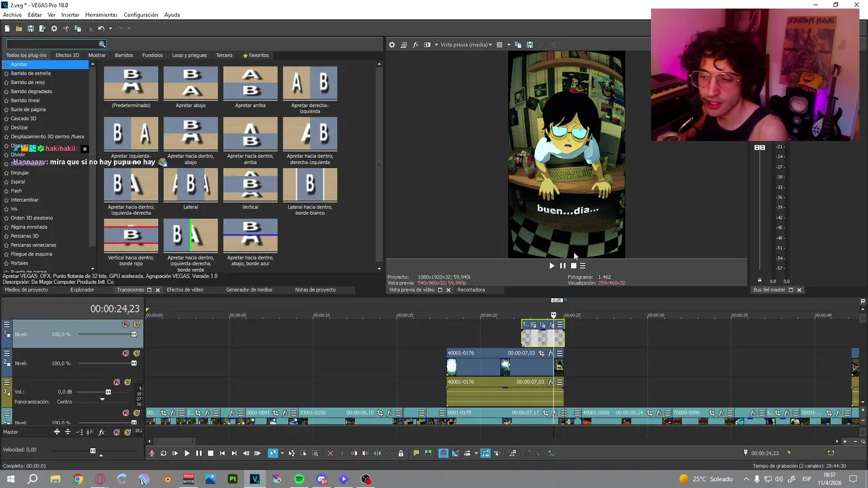The image size is (868, 488).
Task: Switch to the Efectos de vídeo tab
Action: 185,289
